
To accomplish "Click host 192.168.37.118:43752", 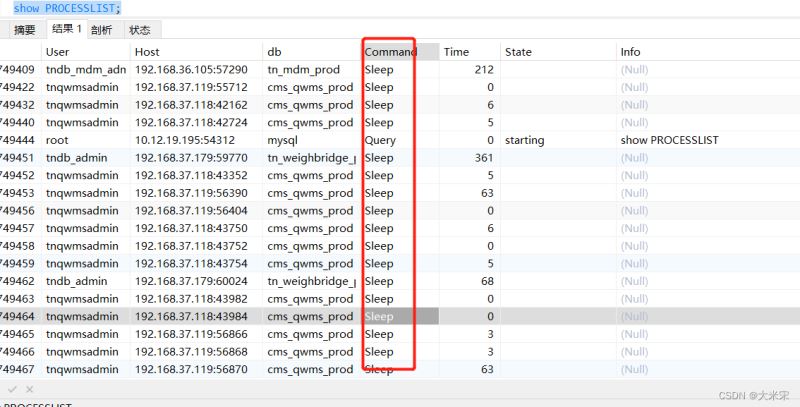I will [191, 246].
